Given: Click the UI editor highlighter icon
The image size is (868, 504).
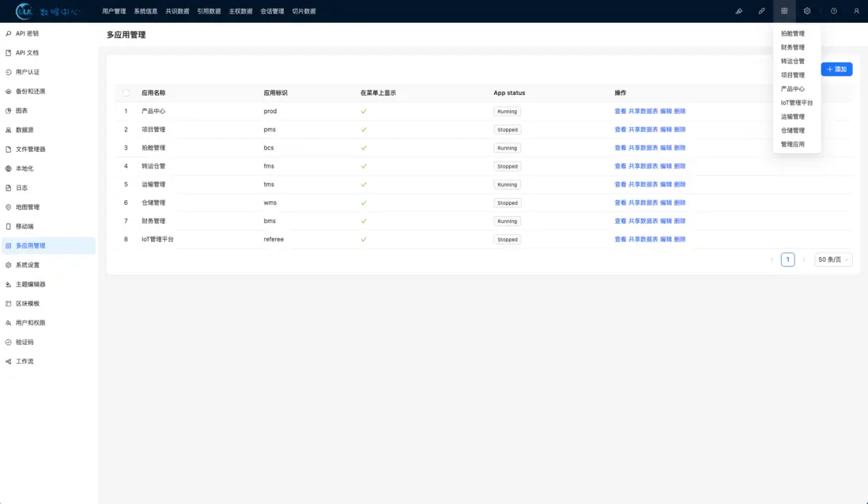Looking at the screenshot, I should click(738, 11).
